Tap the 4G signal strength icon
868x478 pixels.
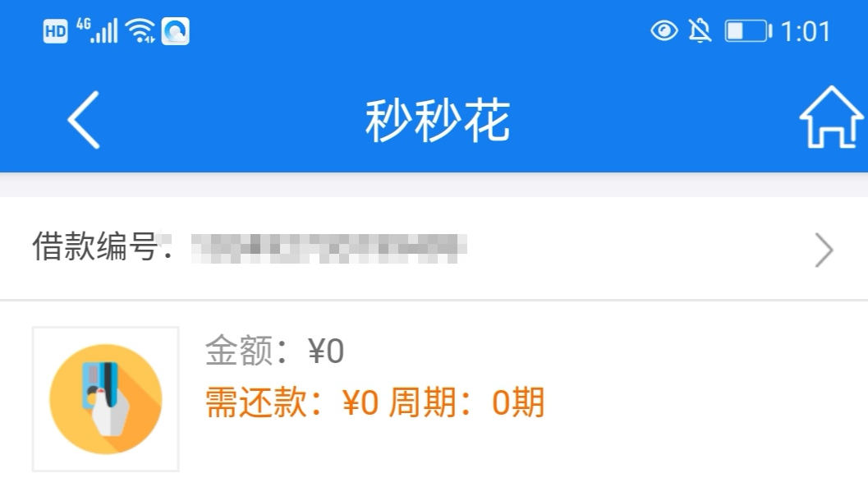point(98,30)
